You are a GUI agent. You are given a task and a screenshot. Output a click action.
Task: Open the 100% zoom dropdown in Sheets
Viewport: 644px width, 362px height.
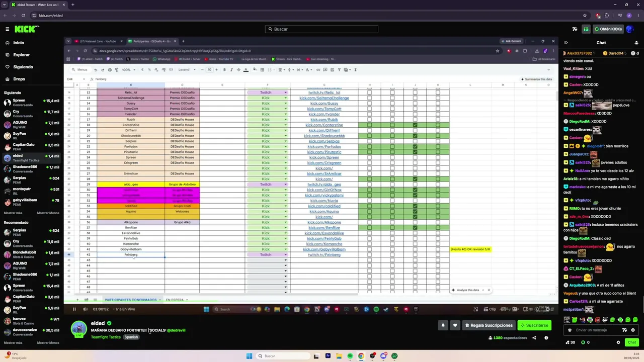pos(128,70)
